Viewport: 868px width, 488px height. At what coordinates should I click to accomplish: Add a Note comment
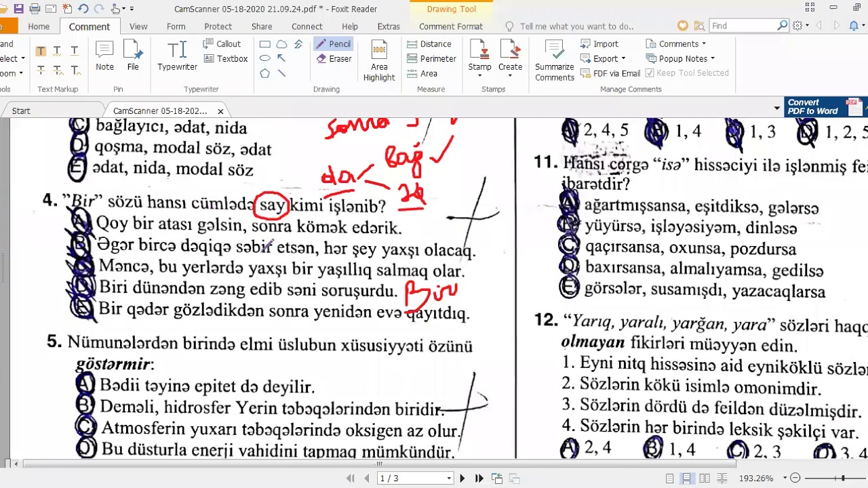(x=104, y=56)
